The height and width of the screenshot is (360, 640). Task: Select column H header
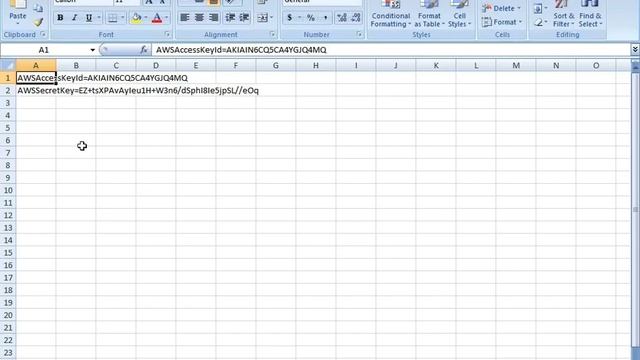click(316, 65)
